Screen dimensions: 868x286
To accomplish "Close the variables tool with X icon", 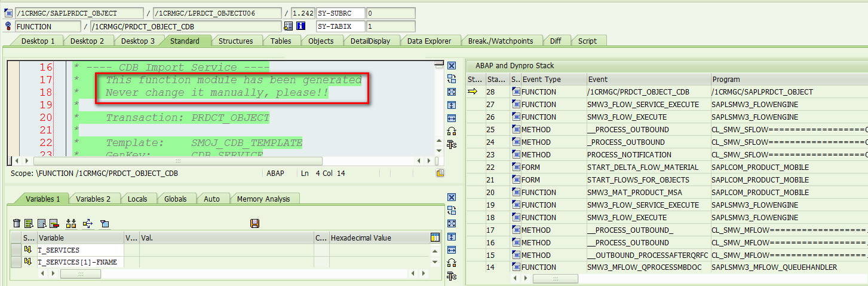I will (452, 197).
